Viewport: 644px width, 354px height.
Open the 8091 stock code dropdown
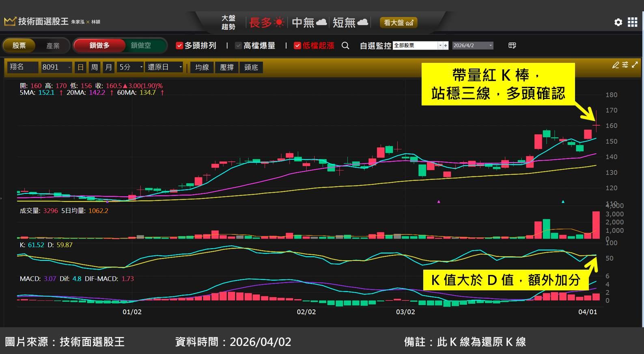coord(57,67)
